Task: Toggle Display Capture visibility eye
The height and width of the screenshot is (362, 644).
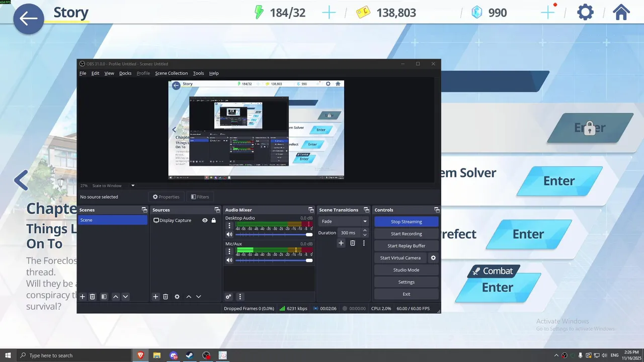Action: pyautogui.click(x=205, y=220)
